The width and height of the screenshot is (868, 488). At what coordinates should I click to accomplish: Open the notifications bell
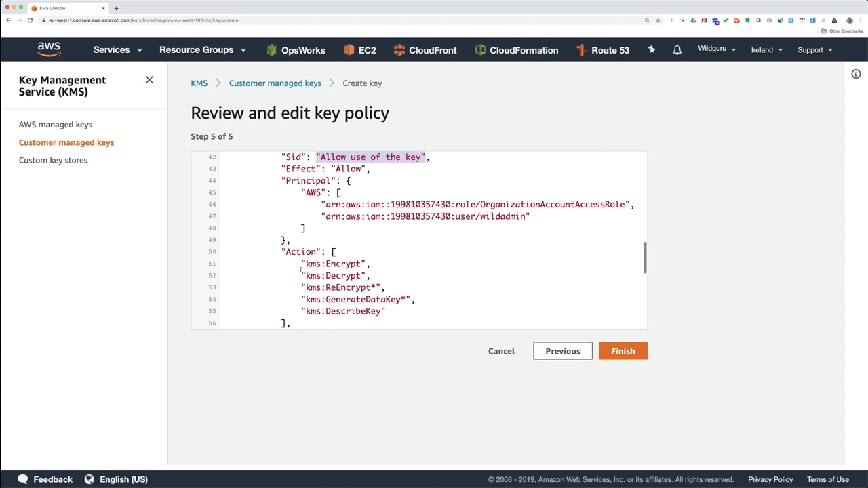[x=677, y=50]
